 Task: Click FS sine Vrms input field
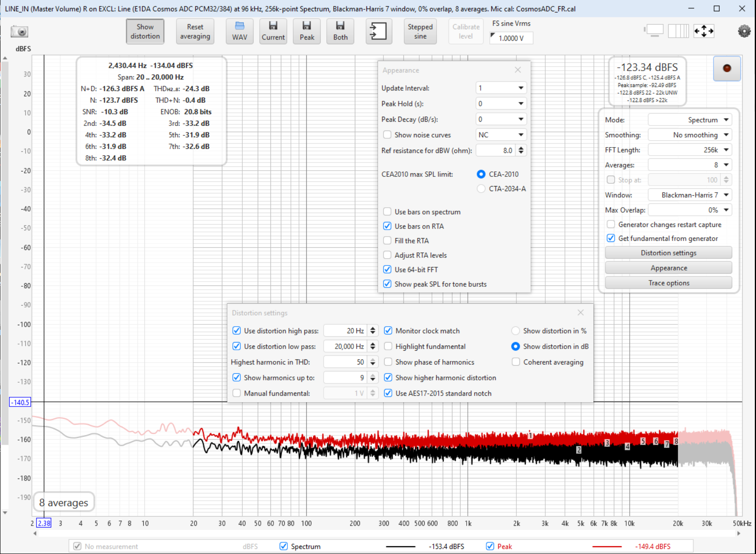[x=511, y=38]
